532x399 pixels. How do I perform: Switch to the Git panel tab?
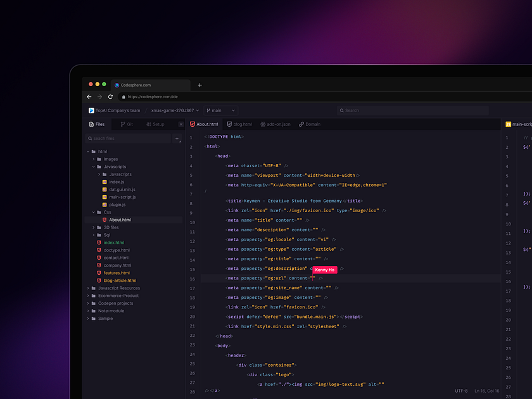[127, 124]
